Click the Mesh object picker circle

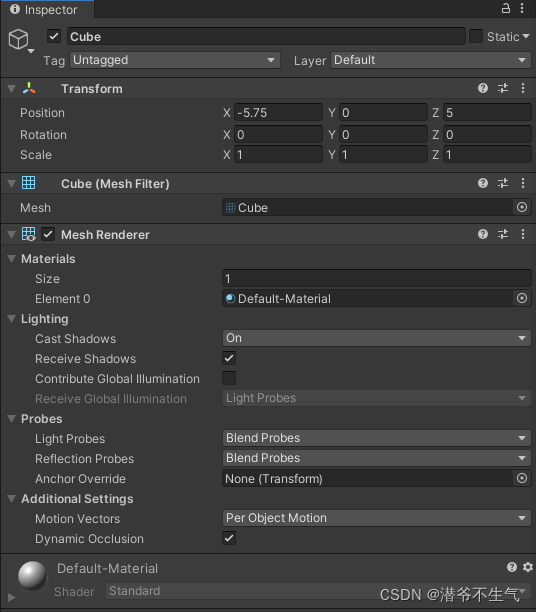522,207
